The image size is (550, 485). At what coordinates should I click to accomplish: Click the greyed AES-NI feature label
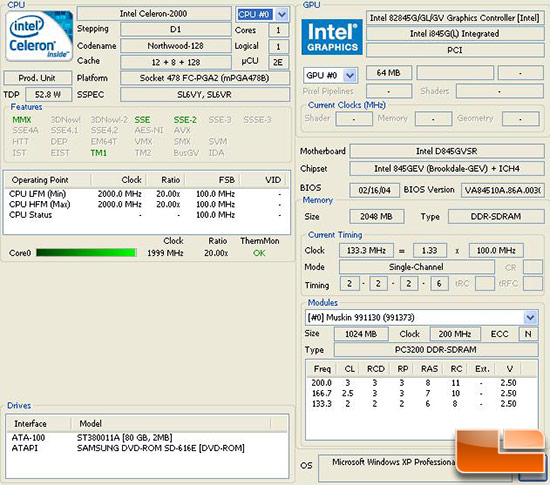[149, 130]
